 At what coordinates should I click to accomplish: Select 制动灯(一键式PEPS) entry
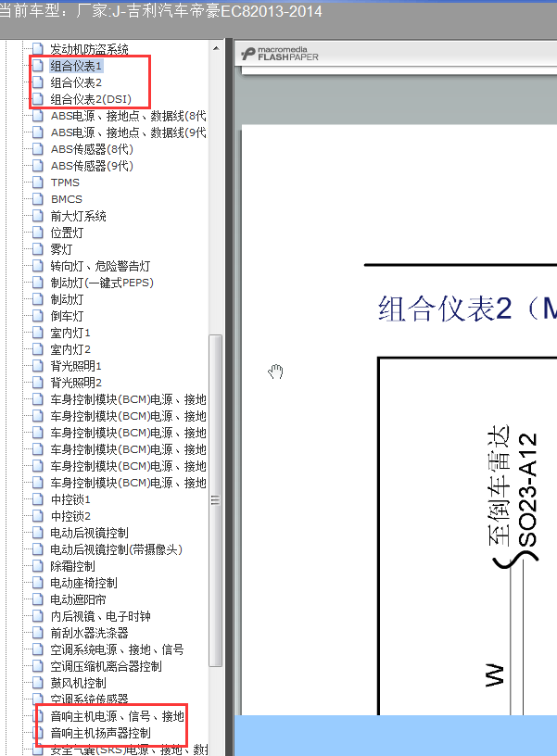(102, 283)
